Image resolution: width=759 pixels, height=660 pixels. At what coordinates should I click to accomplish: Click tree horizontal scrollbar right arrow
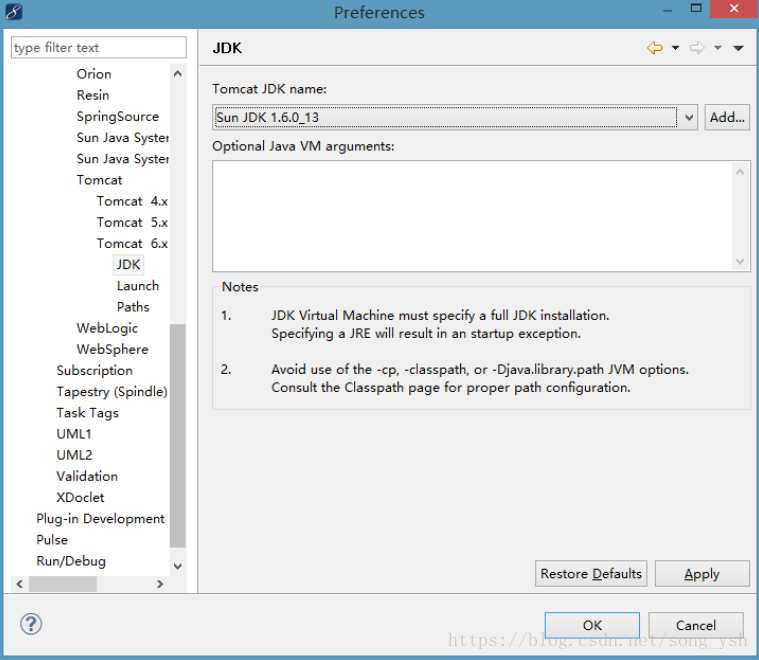coord(160,584)
